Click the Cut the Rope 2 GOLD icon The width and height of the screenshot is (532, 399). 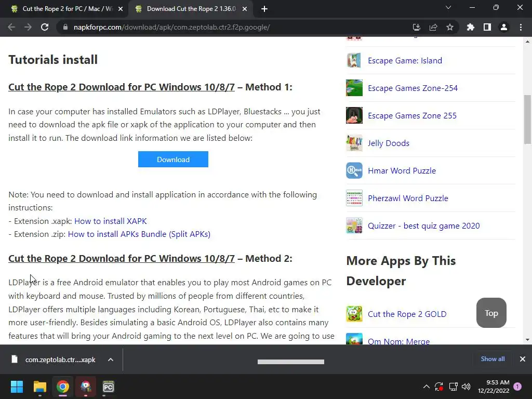(x=354, y=314)
